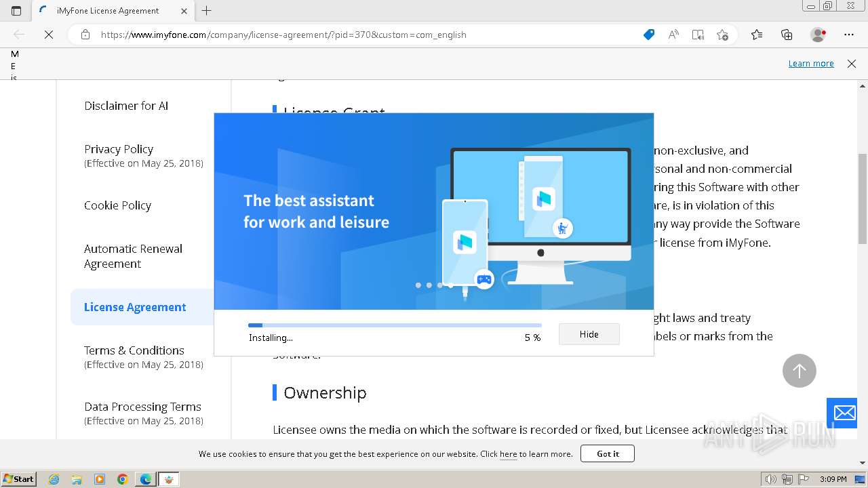Open the tab actions menu icon

click(x=16, y=11)
